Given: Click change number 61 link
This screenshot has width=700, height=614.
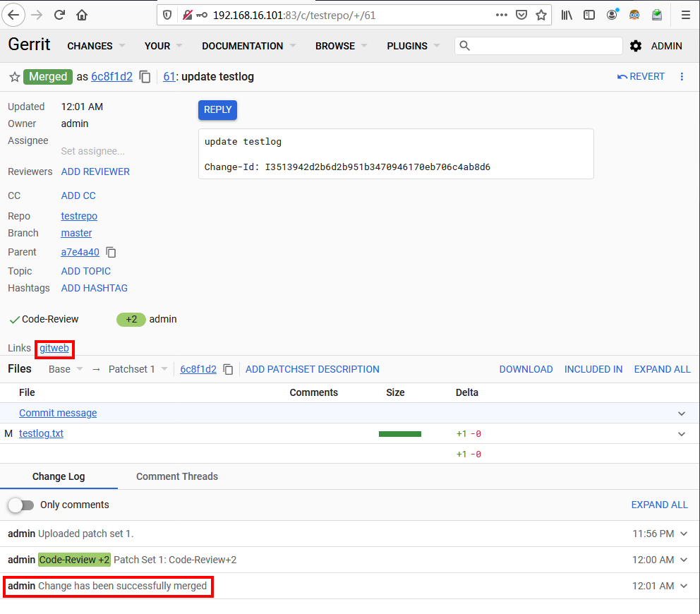Looking at the screenshot, I should pos(169,77).
